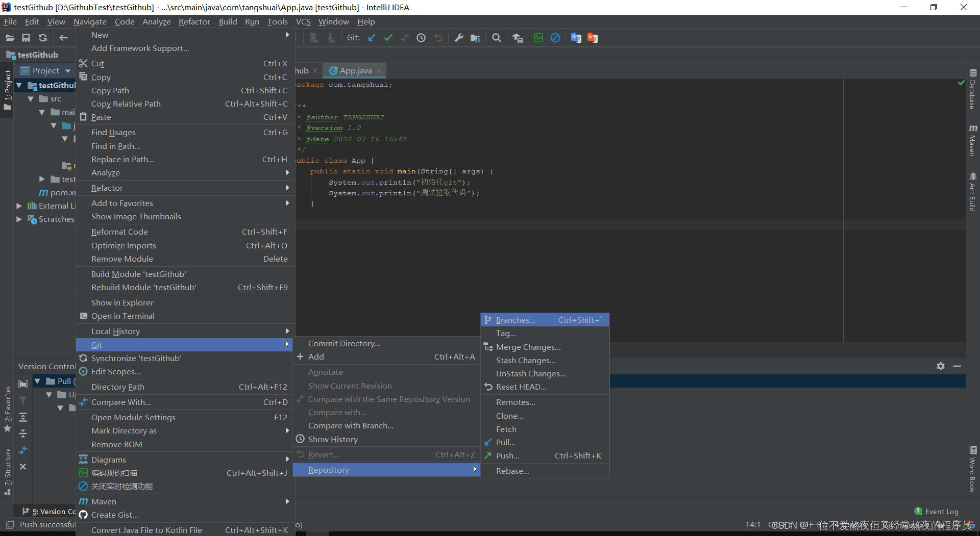980x536 pixels.
Task: Select Branches... in the Repository submenu
Action: click(x=545, y=320)
